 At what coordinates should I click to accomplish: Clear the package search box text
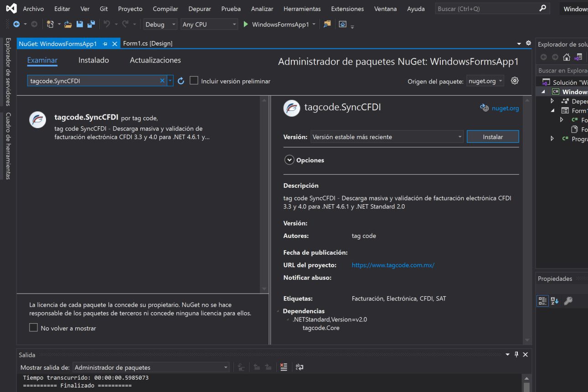tap(162, 81)
